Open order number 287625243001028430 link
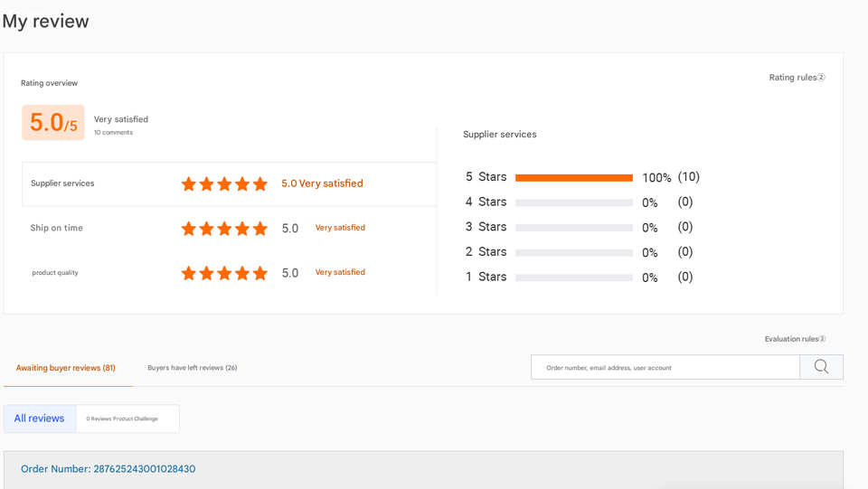This screenshot has height=489, width=868. coord(108,469)
